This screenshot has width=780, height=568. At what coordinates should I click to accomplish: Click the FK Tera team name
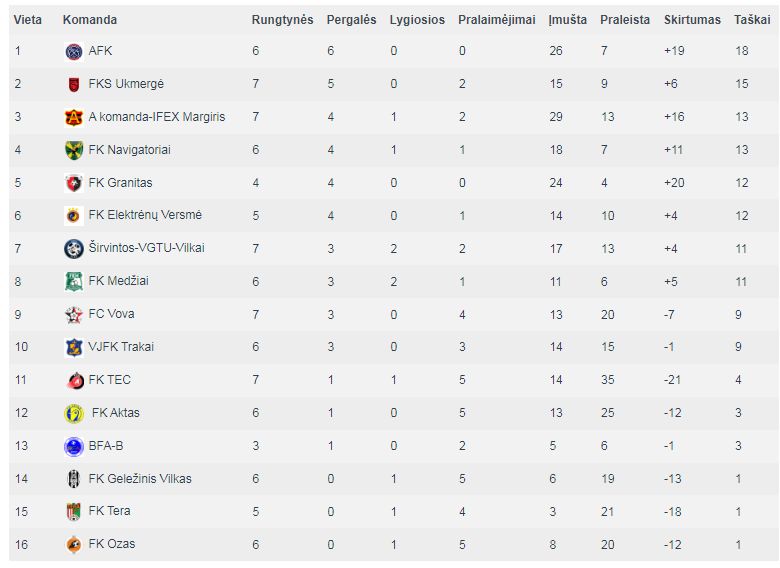click(x=109, y=511)
